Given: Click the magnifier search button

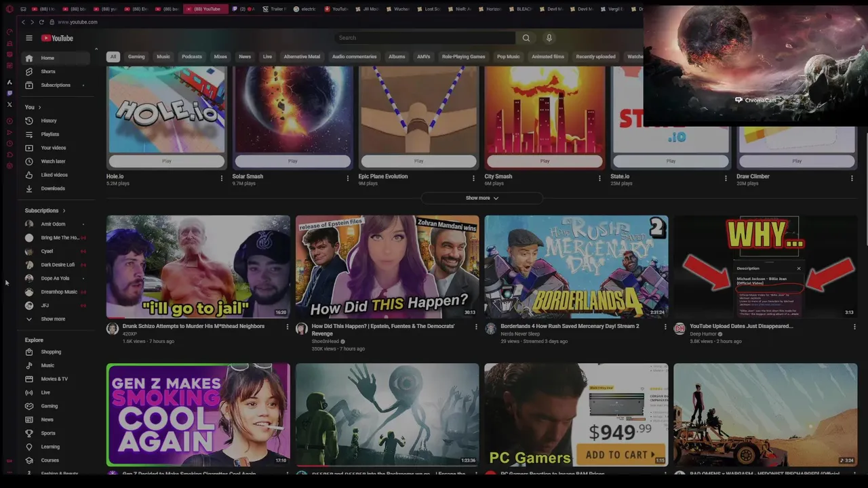Looking at the screenshot, I should click(526, 38).
